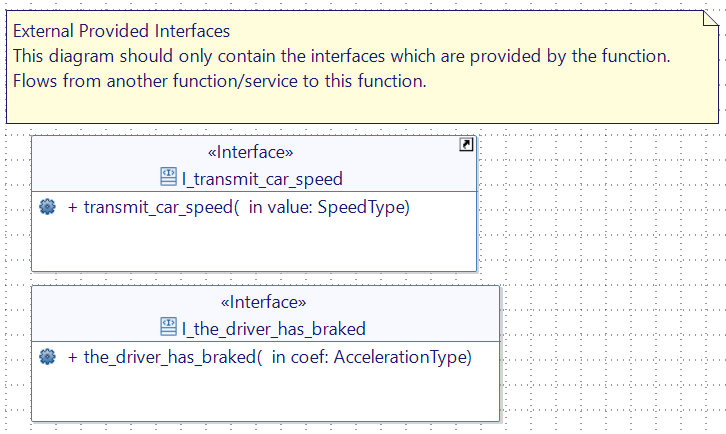Click the interface icon beside I_transmit_car_speed
The height and width of the screenshot is (434, 726).
pos(168,177)
